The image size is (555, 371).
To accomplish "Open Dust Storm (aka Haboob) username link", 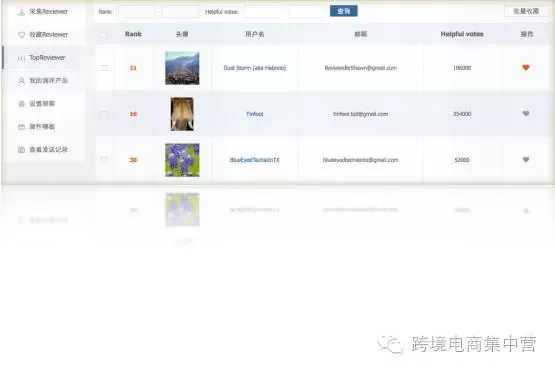I will 254,68.
